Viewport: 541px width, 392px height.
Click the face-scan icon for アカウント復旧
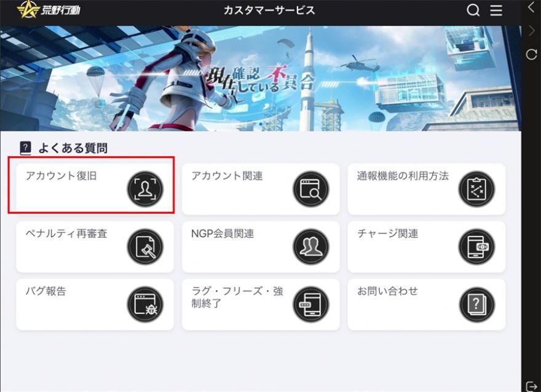coord(145,189)
